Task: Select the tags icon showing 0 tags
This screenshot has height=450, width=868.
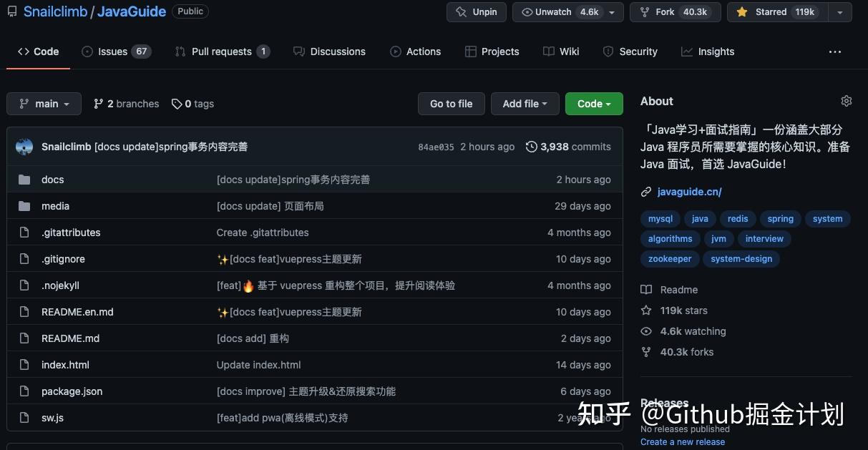Action: 177,103
